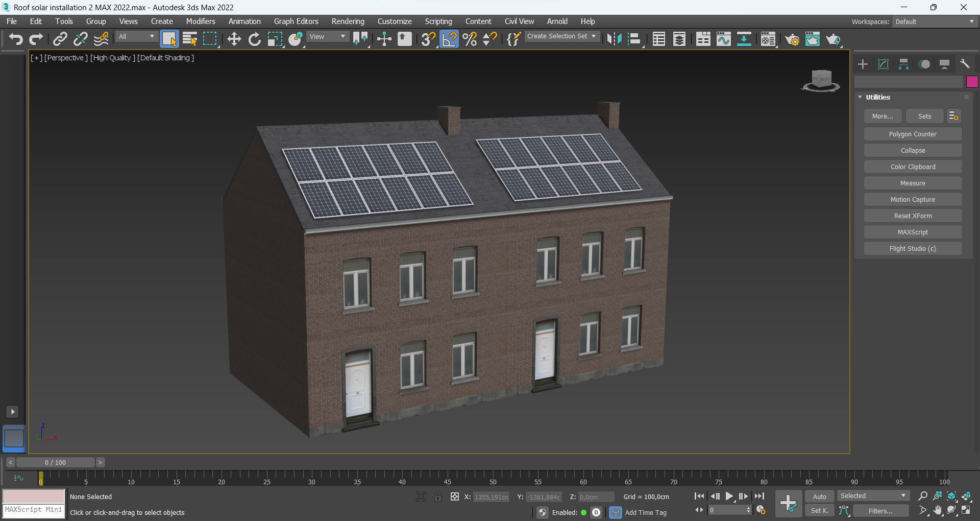Open the Rendering menu
980x521 pixels.
pyautogui.click(x=348, y=21)
